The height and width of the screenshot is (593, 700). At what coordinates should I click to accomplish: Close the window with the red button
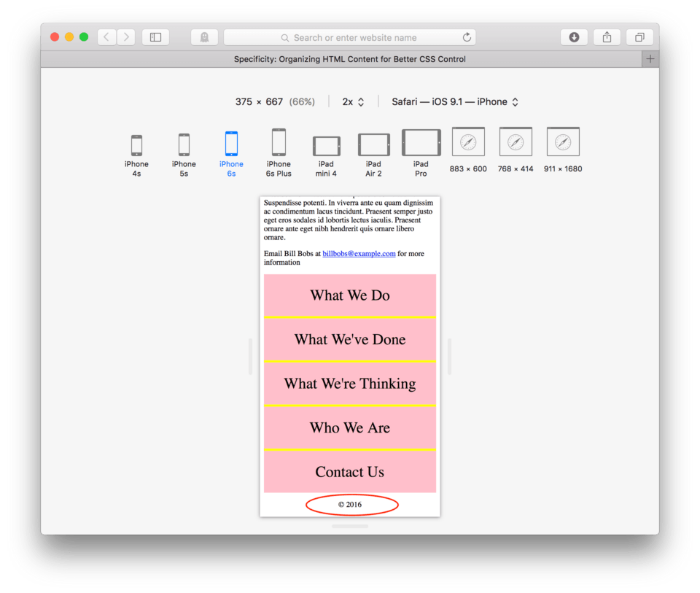55,37
